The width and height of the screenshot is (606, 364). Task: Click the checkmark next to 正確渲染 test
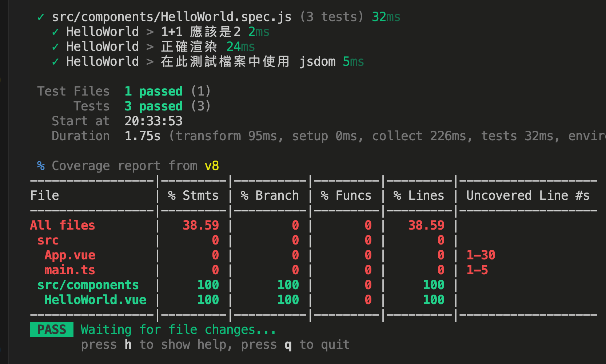pos(55,47)
